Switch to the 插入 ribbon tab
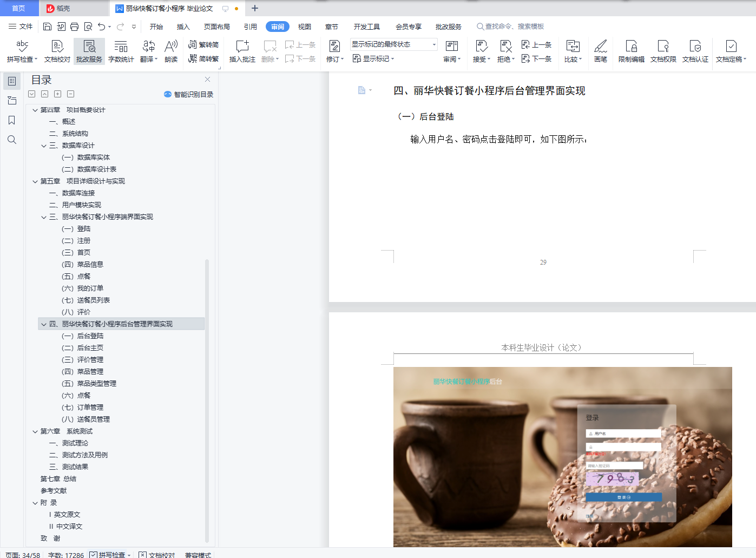Viewport: 756px width, 558px height. click(183, 27)
